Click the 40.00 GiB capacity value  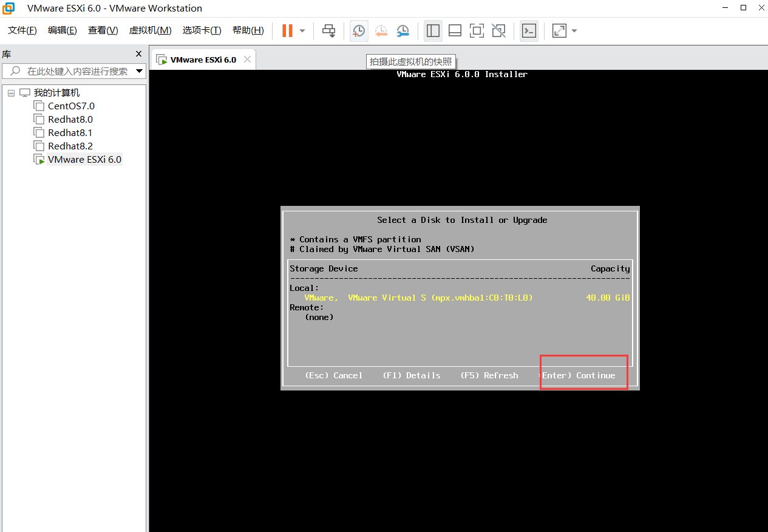tap(608, 298)
